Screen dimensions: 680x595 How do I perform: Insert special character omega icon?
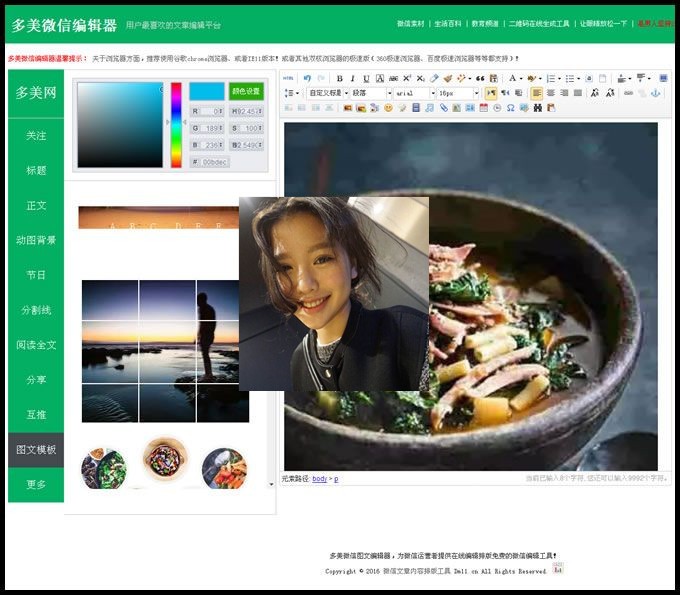510,108
